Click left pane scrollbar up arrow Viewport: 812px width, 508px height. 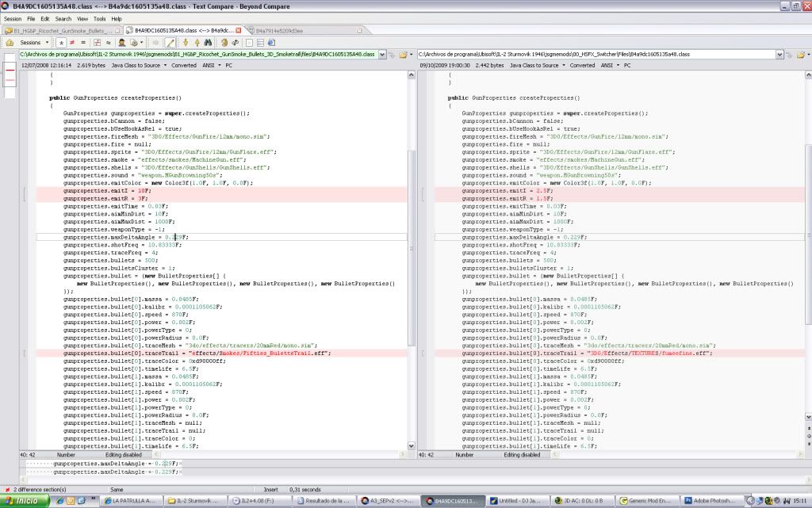click(412, 75)
